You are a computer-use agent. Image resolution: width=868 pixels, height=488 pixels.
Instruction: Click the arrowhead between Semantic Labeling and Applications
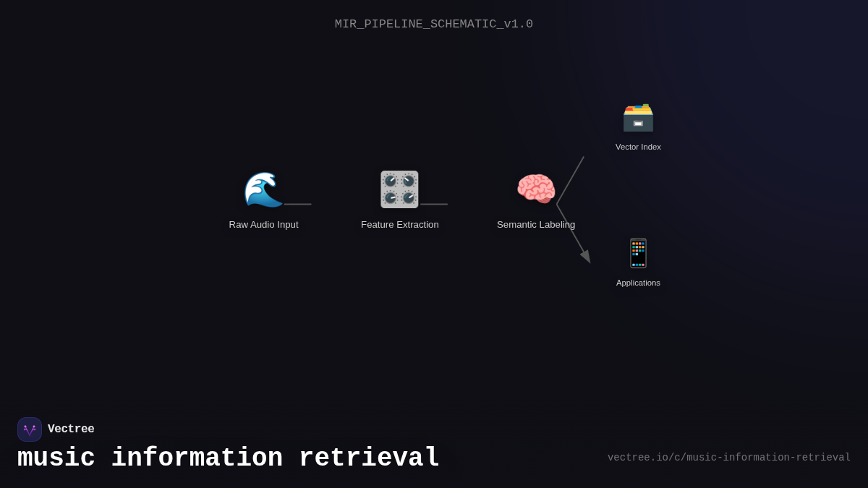coord(585,256)
